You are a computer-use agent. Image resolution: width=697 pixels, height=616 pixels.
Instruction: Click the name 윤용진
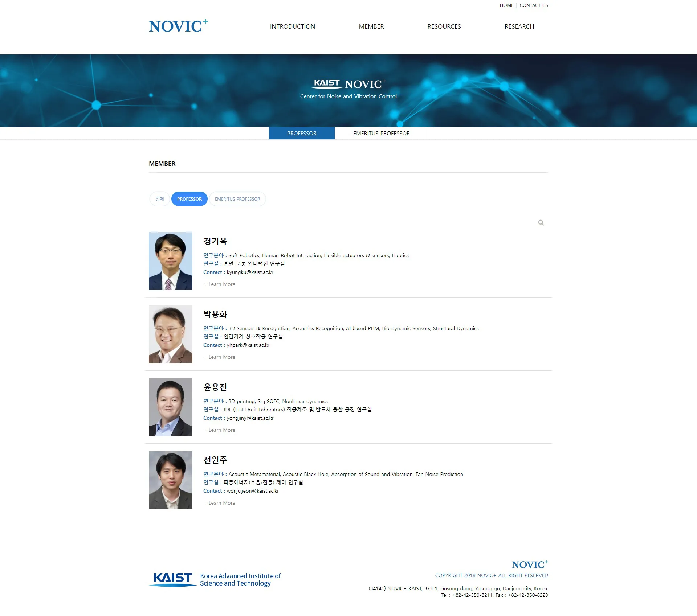pyautogui.click(x=215, y=387)
